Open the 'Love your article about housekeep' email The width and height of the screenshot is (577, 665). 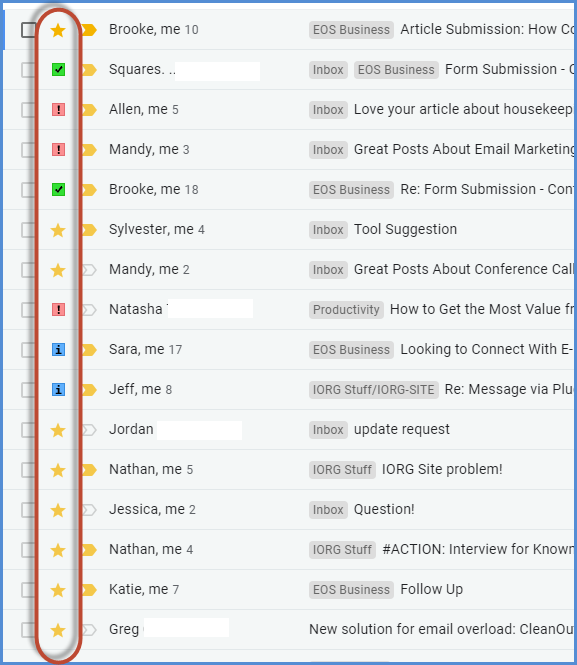[x=464, y=109]
